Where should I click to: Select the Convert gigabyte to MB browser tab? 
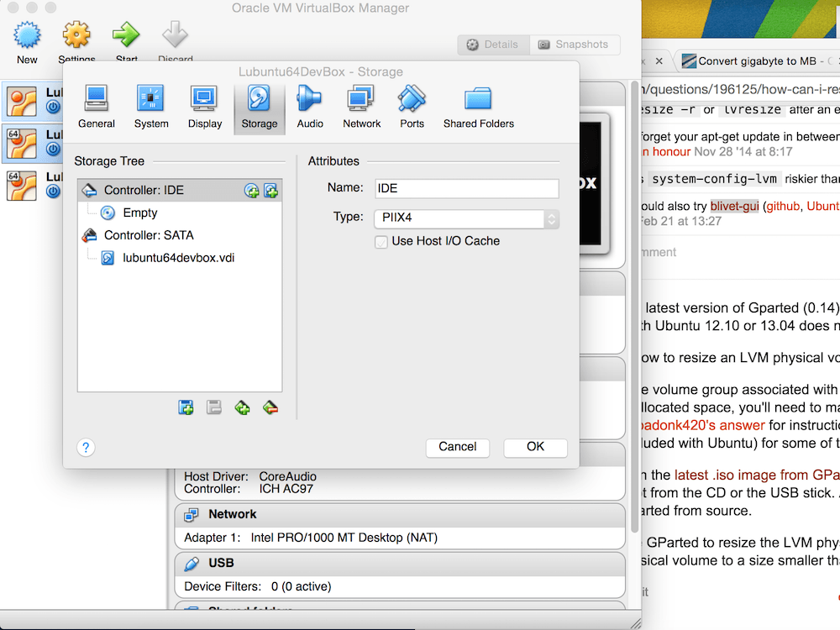coord(757,61)
